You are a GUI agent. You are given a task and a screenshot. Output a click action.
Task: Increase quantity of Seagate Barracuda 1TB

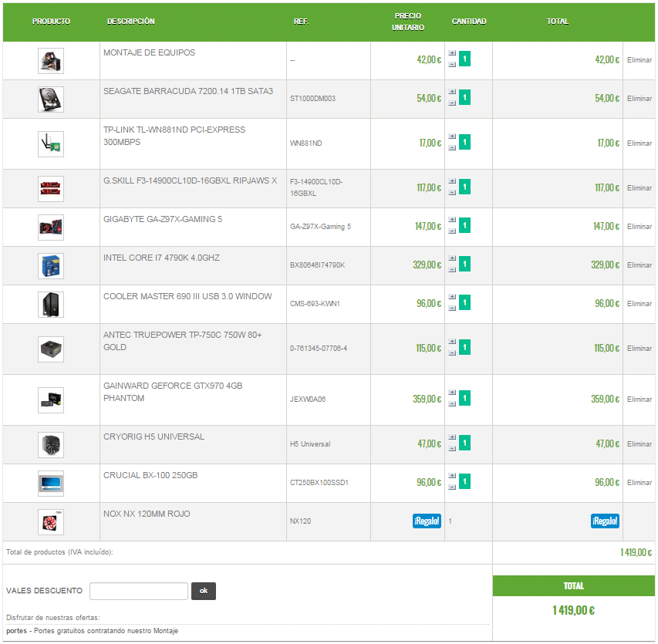coord(452,92)
